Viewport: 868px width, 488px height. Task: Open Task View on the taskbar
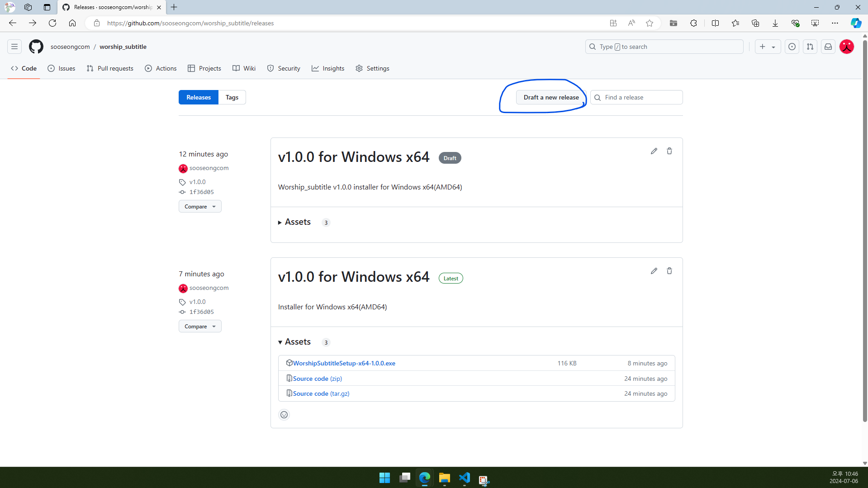[405, 478]
